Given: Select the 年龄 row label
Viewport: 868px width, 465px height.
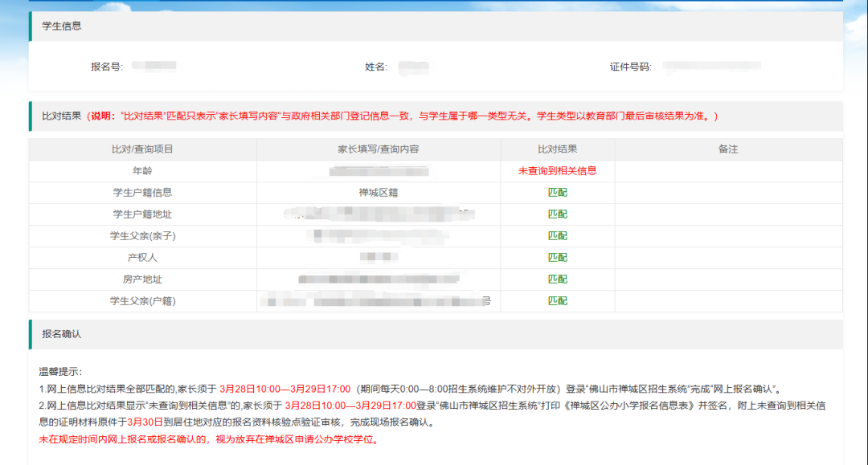Looking at the screenshot, I should tap(142, 171).
